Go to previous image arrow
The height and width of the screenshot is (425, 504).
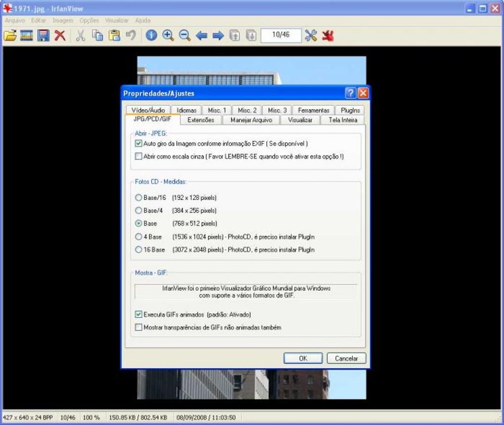coord(202,36)
